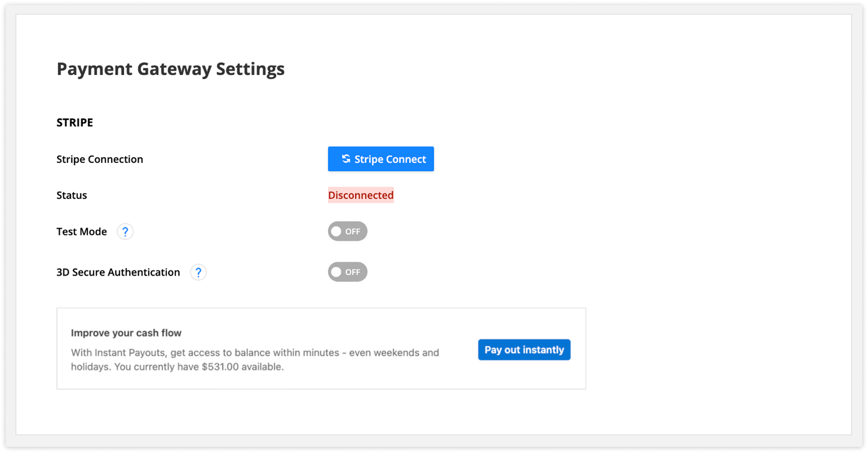Click the refresh icon inside Stripe Connect button
Screen dimensions: 868x453
pyautogui.click(x=346, y=159)
